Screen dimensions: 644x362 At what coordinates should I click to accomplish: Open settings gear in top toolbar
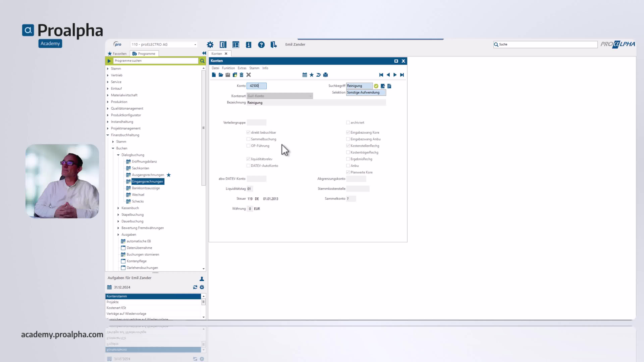point(210,44)
